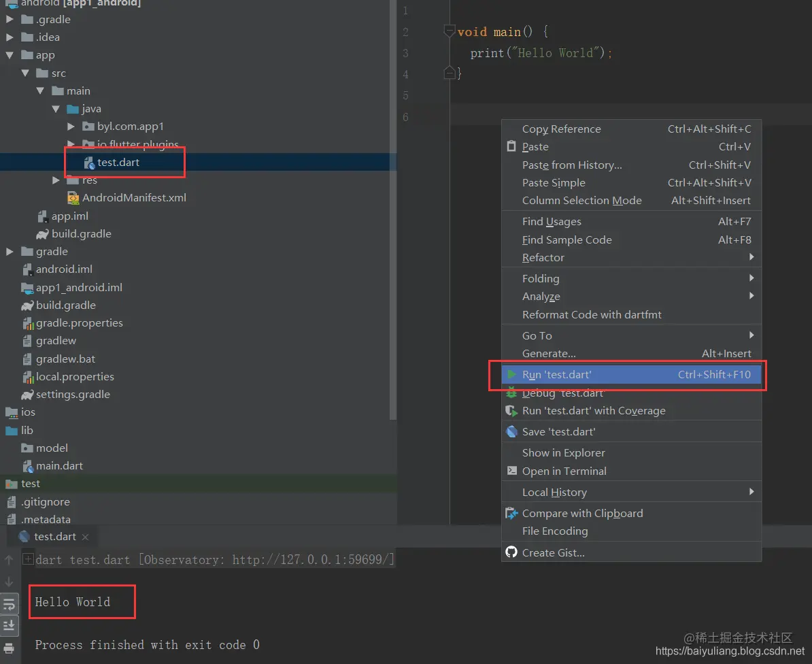Select test.dart in project tree
Screen dimensions: 812x664
(112, 162)
